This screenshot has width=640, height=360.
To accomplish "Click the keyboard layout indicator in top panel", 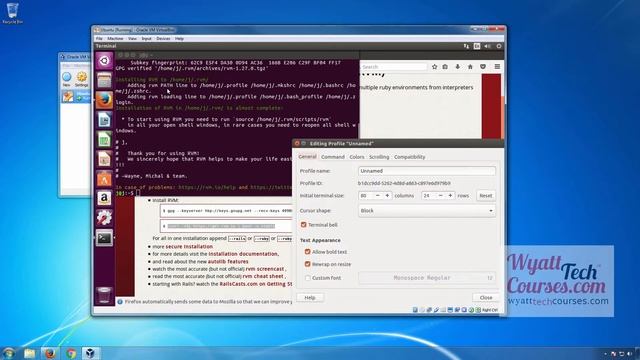I will 477,46.
